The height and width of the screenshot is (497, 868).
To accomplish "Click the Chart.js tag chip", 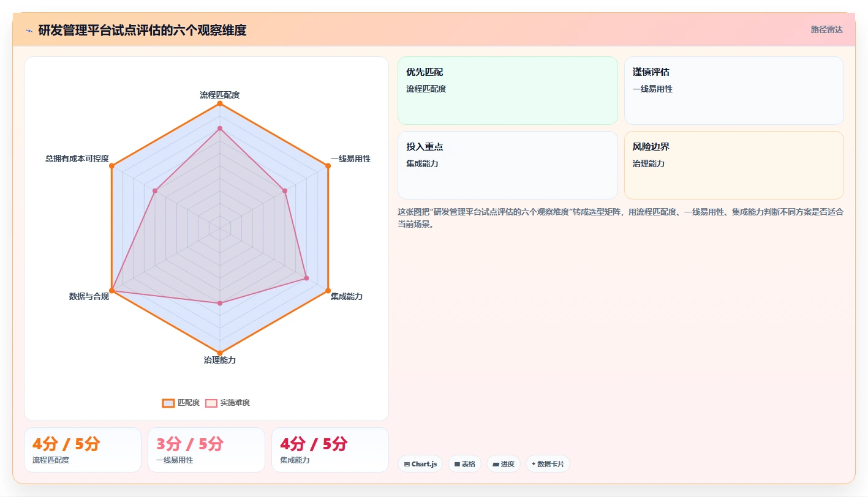I will click(420, 464).
